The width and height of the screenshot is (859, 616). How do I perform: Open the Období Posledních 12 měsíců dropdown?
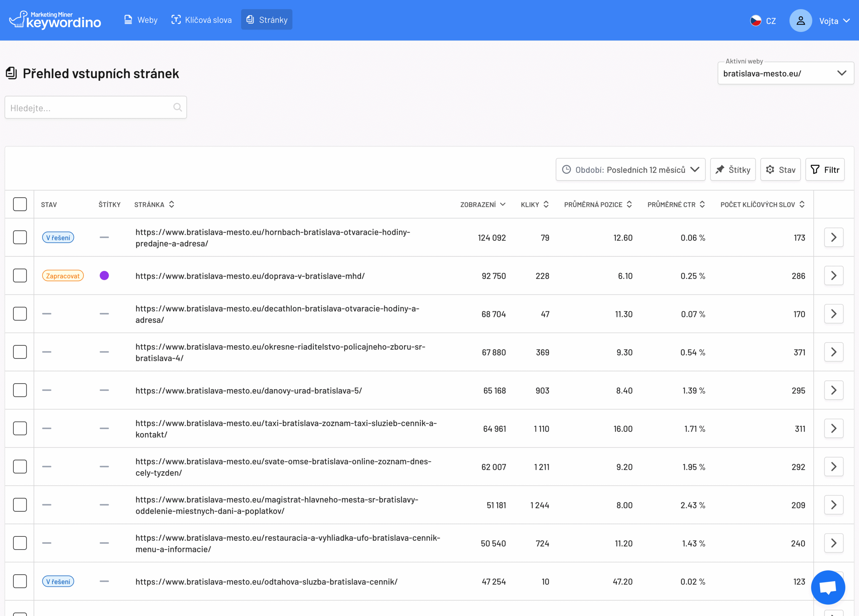(x=630, y=170)
